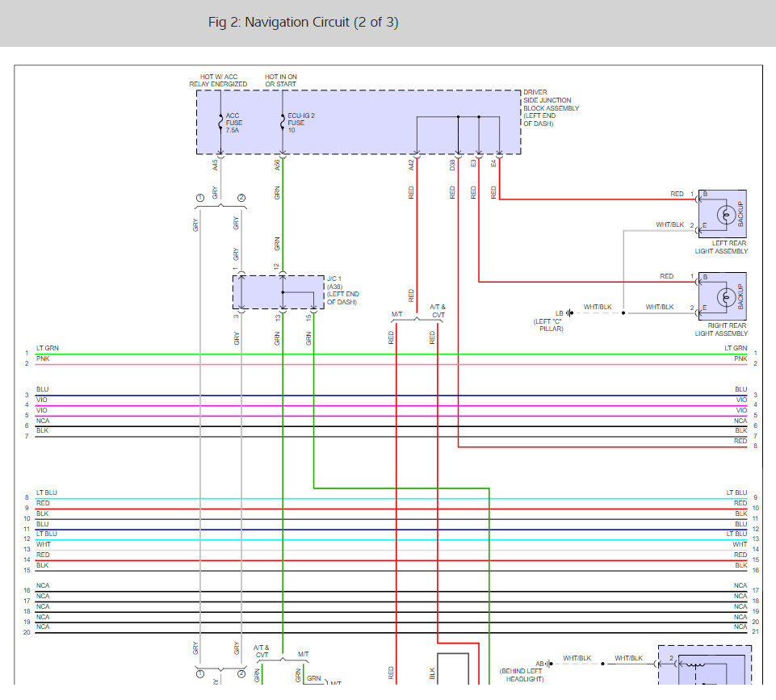Select the 'LEFT REAR LIGHT ASSEMBLY' caption
The width and height of the screenshot is (776, 700).
point(721,247)
